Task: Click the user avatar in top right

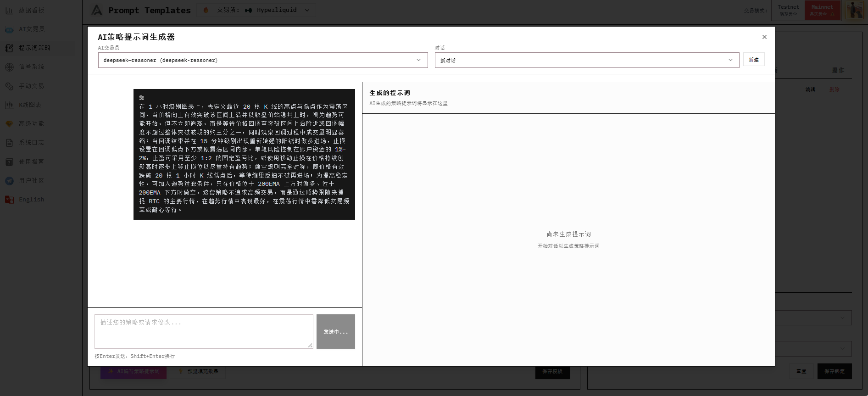Action: coord(854,10)
